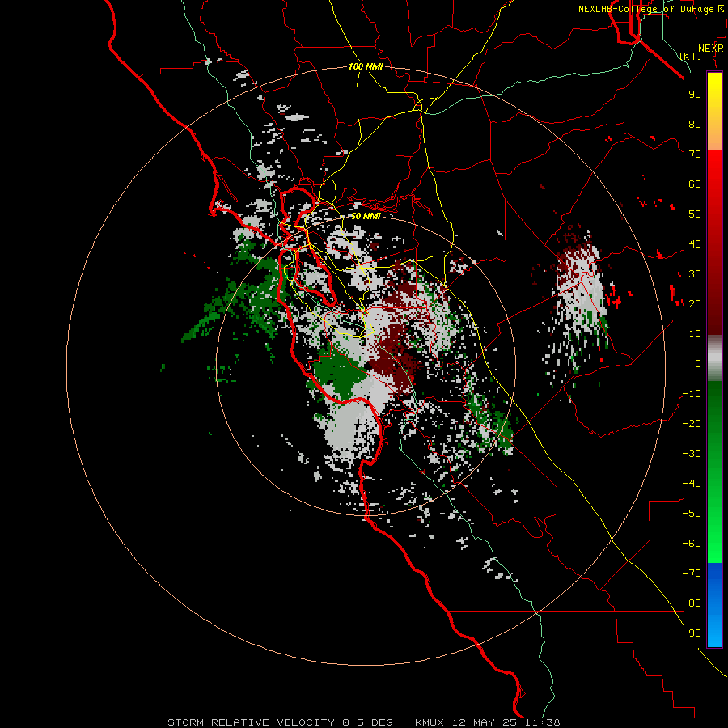Pick the bright green band near -60
728x728 pixels.
(714, 544)
